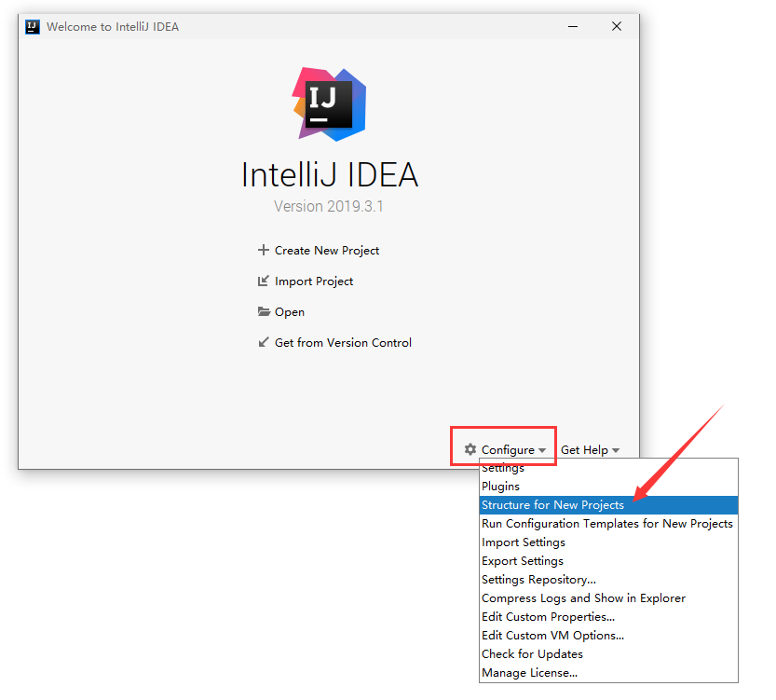776x700 pixels.
Task: Click the IntelliJ IDEA heading text
Action: (330, 174)
